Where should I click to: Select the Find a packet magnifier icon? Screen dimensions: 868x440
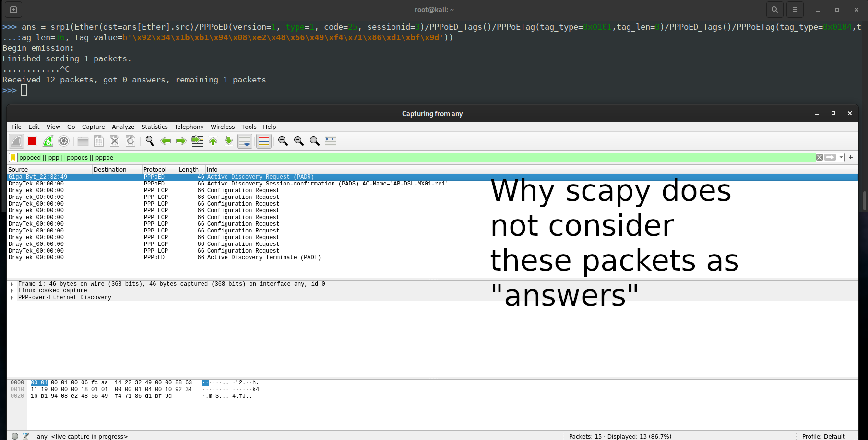pyautogui.click(x=149, y=141)
